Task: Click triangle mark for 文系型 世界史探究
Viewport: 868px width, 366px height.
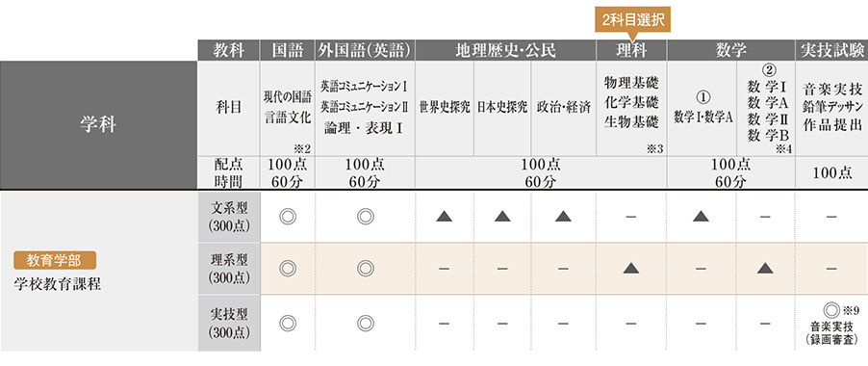Action: 444,217
